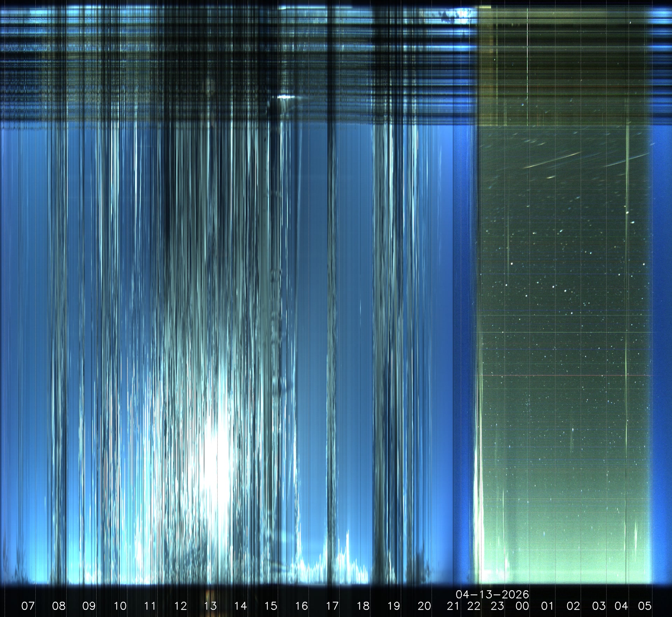Select the 19 hour label
This screenshot has width=672, height=617.
[394, 606]
